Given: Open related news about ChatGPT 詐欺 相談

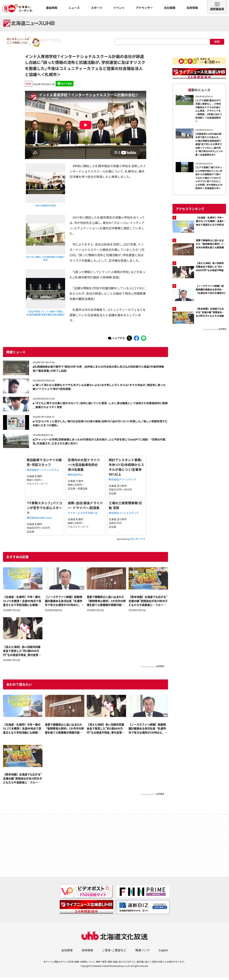Looking at the screenshot, I should [x=85, y=441].
